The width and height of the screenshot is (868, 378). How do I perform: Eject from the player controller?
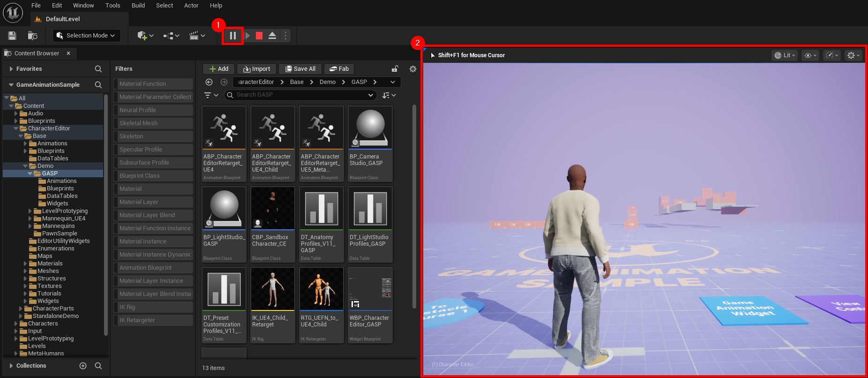272,36
